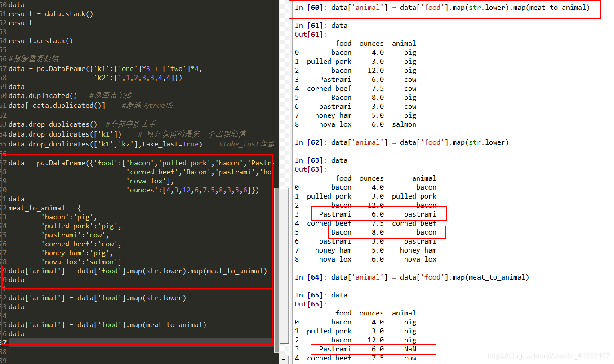Click editor line "'nova lox'],"
The image size is (614, 364).
150,181
